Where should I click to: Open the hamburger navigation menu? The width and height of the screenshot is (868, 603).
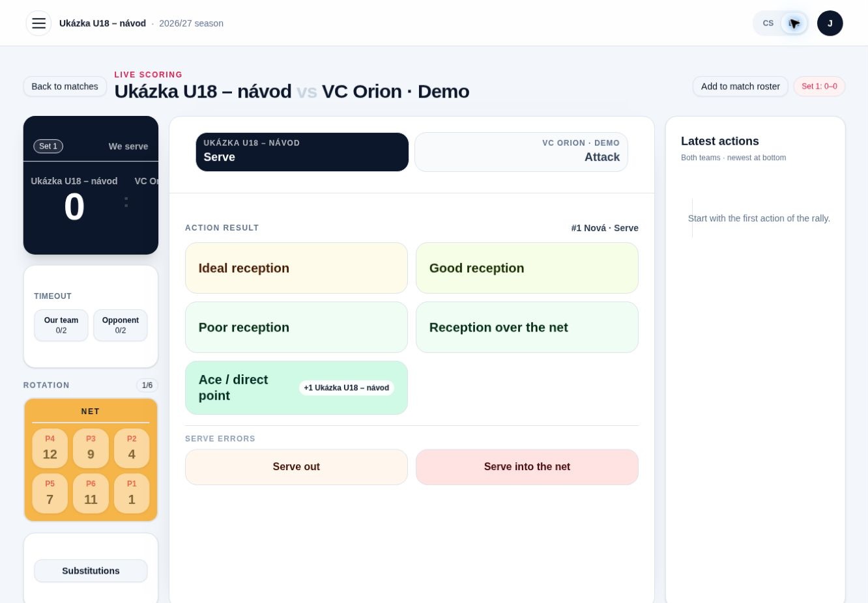pos(38,23)
